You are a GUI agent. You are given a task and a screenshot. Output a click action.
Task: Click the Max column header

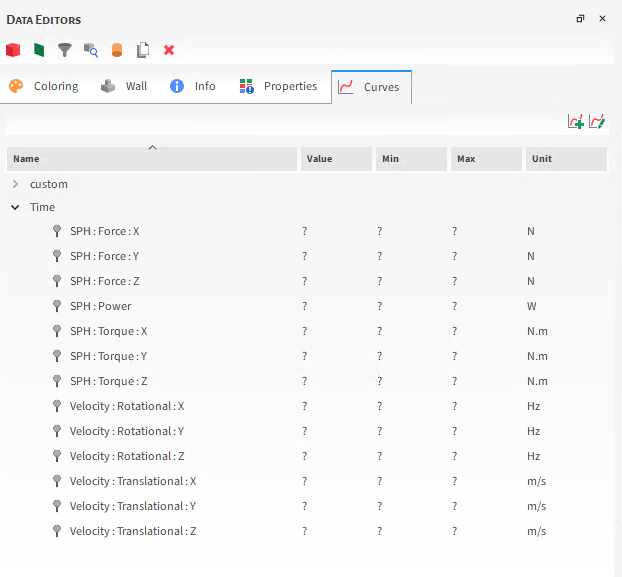click(486, 159)
